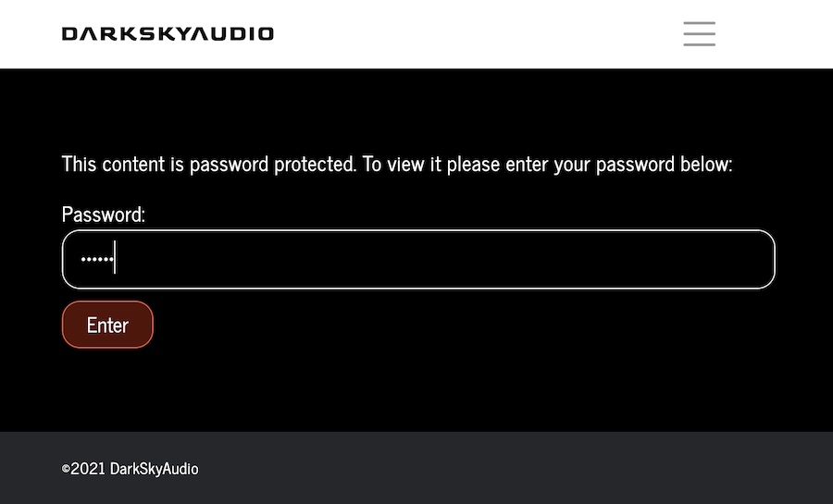
Task: Place cursor at end of password dots
Action: click(x=115, y=258)
